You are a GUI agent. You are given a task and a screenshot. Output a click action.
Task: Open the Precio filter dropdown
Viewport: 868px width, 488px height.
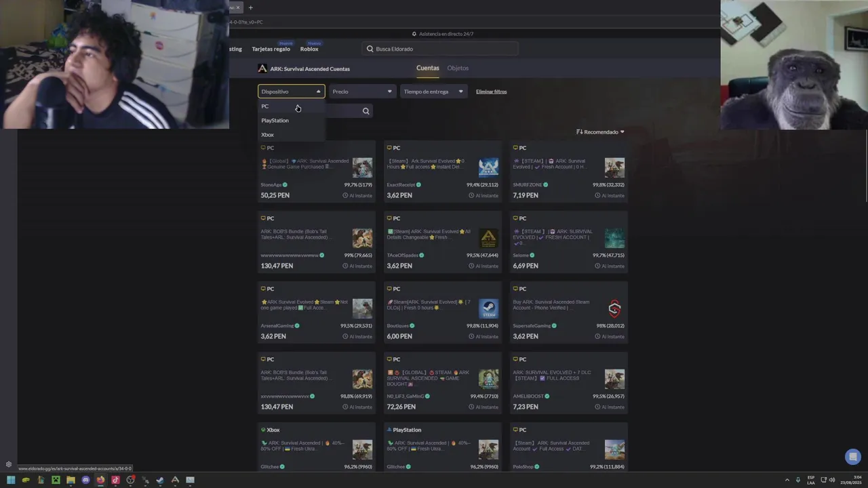pyautogui.click(x=362, y=91)
